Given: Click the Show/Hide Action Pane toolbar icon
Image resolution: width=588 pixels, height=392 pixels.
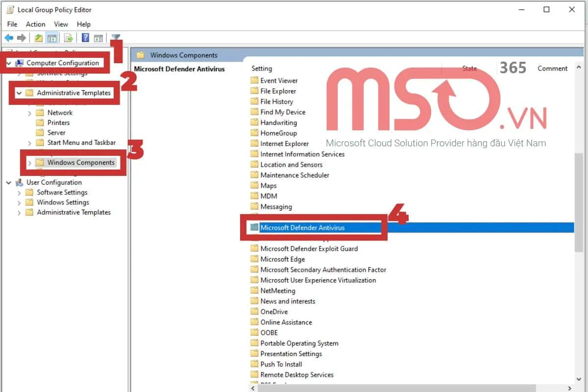Looking at the screenshot, I should pos(98,38).
